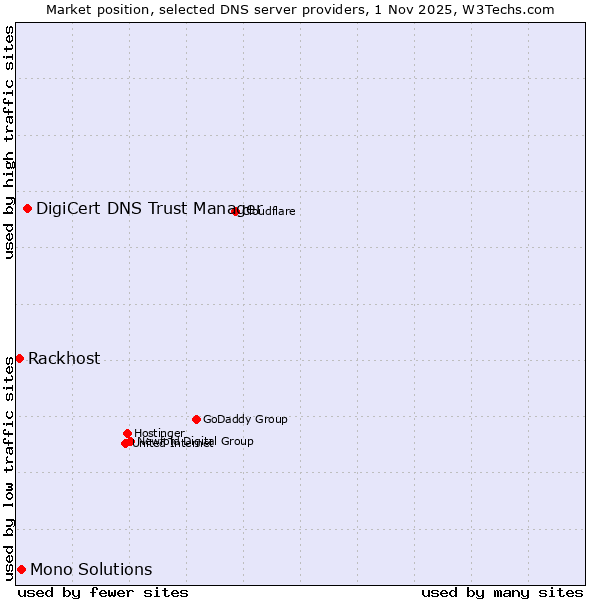Click the 'used by low traffic sites' axis label

(9, 467)
